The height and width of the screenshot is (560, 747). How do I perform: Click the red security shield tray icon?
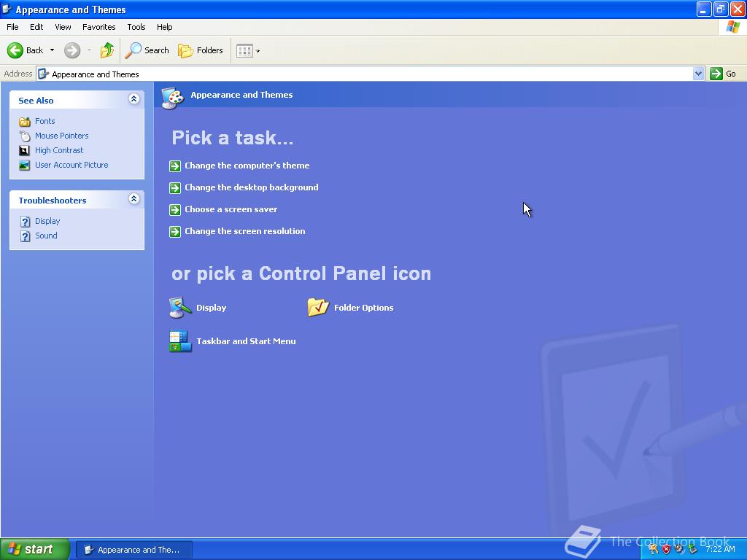(666, 549)
